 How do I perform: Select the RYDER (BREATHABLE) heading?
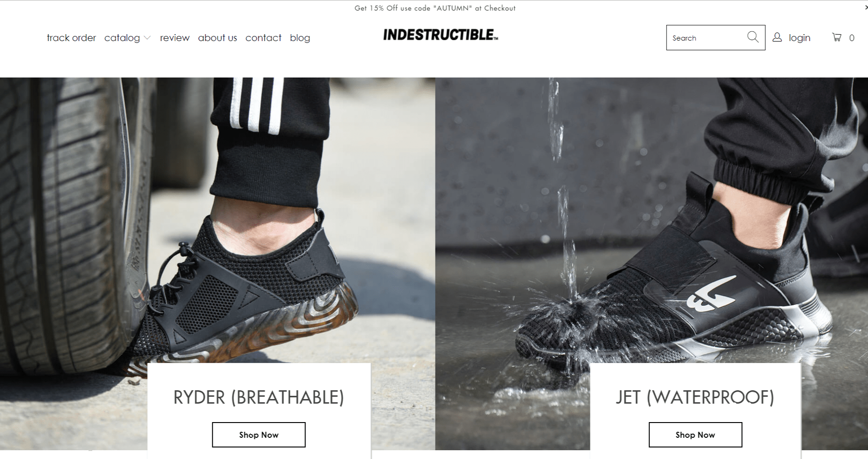pyautogui.click(x=259, y=397)
